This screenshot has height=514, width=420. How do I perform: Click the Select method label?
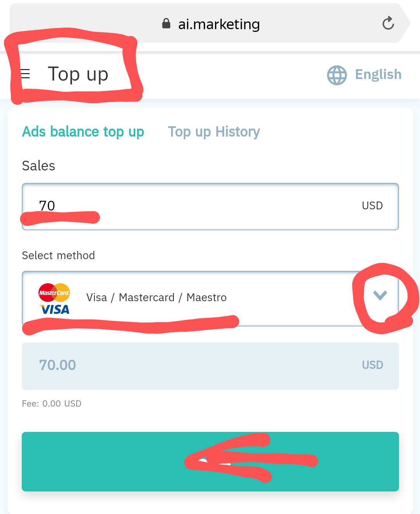point(58,256)
